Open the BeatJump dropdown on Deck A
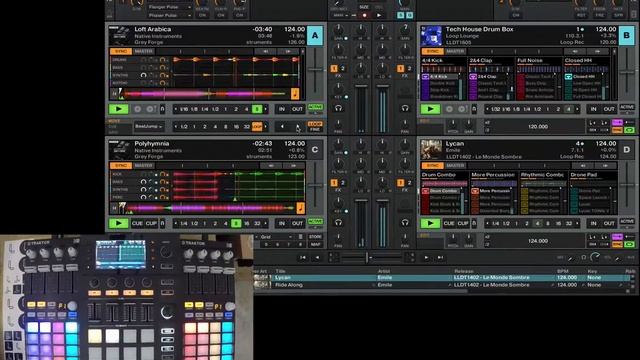This screenshot has height=360, width=640. tap(149, 127)
